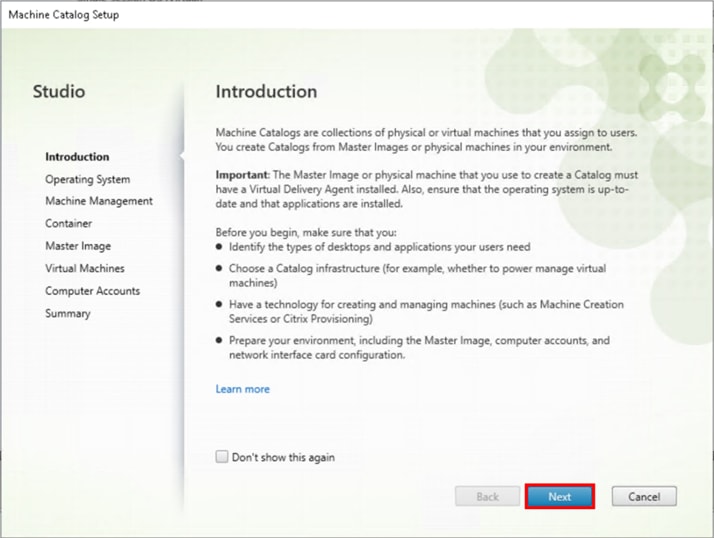Click the large Introduction page heading
Viewport: 714px width, 538px height.
click(266, 92)
